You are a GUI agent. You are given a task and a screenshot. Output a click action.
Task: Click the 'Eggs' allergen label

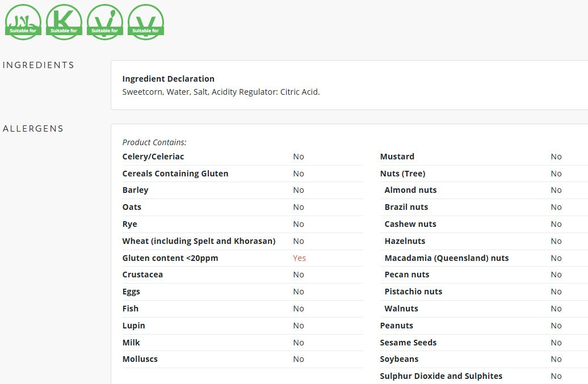131,292
